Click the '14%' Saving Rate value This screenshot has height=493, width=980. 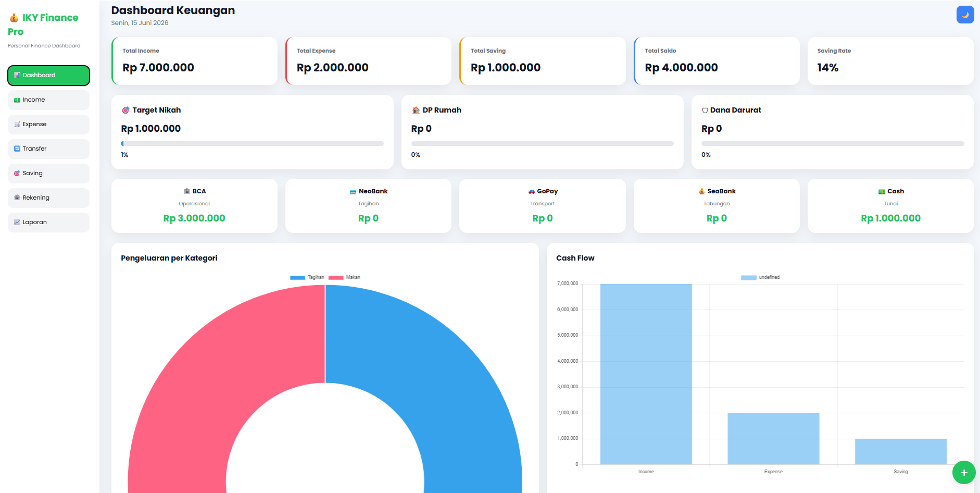(827, 68)
